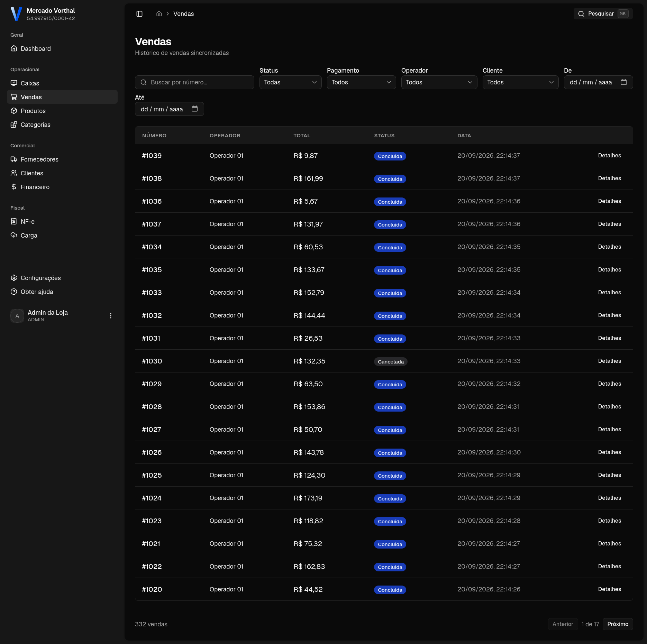
Task: Expand the Pagamento dropdown
Action: [x=362, y=82]
